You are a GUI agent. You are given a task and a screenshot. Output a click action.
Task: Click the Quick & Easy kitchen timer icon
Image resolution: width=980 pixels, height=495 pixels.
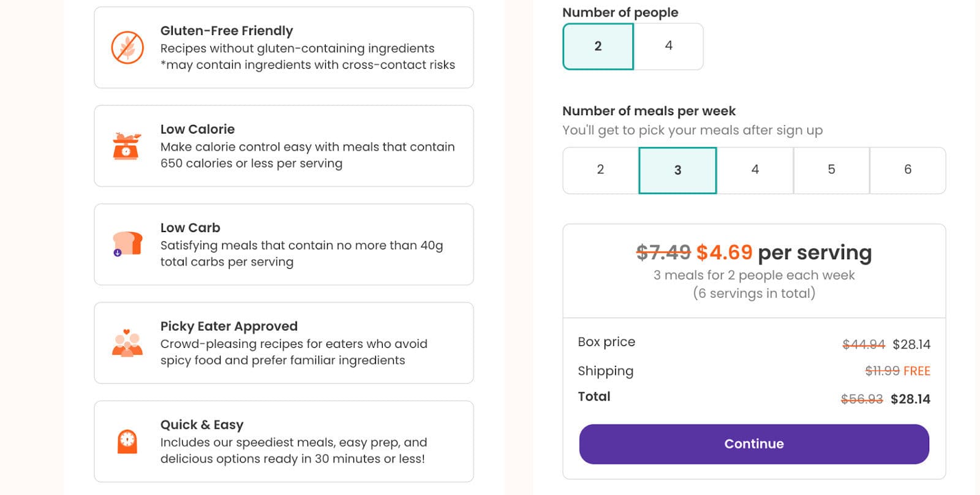coord(127,441)
